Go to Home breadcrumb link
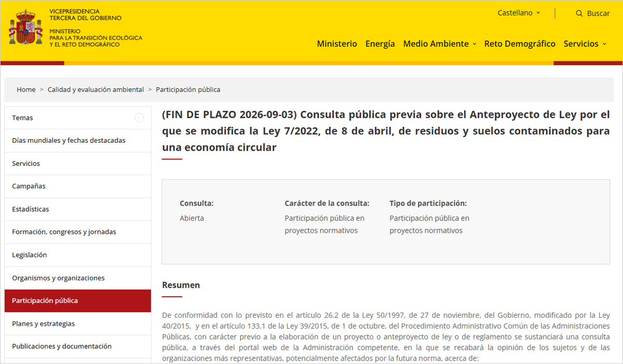623x364 pixels. (x=26, y=90)
